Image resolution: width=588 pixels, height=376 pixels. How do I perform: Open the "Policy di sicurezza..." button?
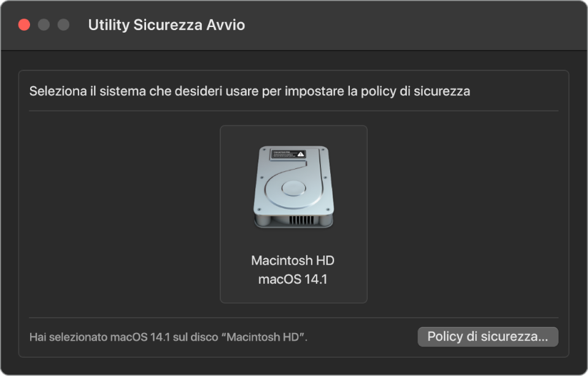click(x=487, y=337)
